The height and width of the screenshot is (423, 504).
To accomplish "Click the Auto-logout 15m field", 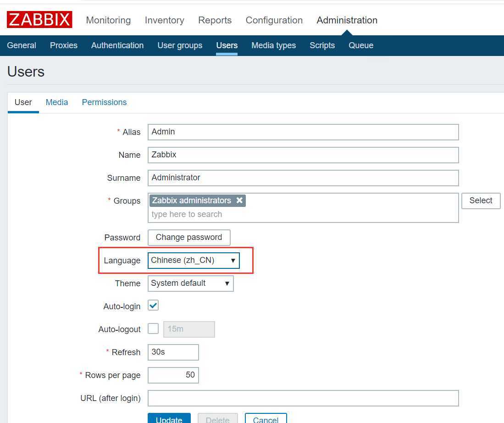I will (x=189, y=329).
